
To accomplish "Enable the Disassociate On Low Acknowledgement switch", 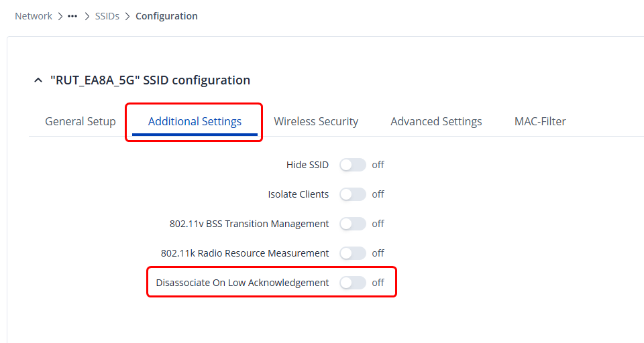I will click(352, 283).
